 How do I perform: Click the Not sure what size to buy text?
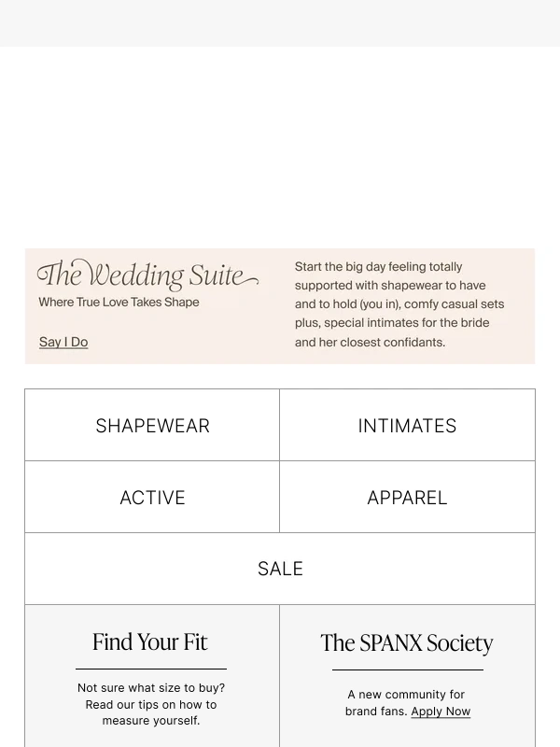tap(151, 688)
